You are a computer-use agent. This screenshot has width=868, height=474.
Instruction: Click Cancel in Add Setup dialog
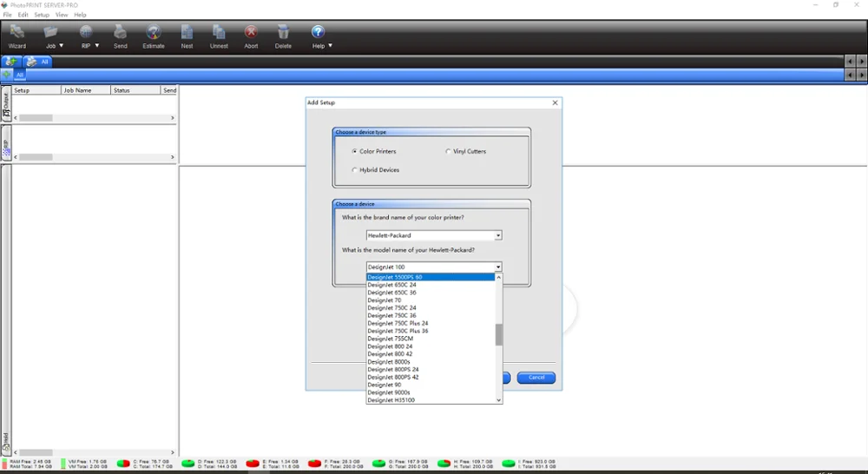536,378
